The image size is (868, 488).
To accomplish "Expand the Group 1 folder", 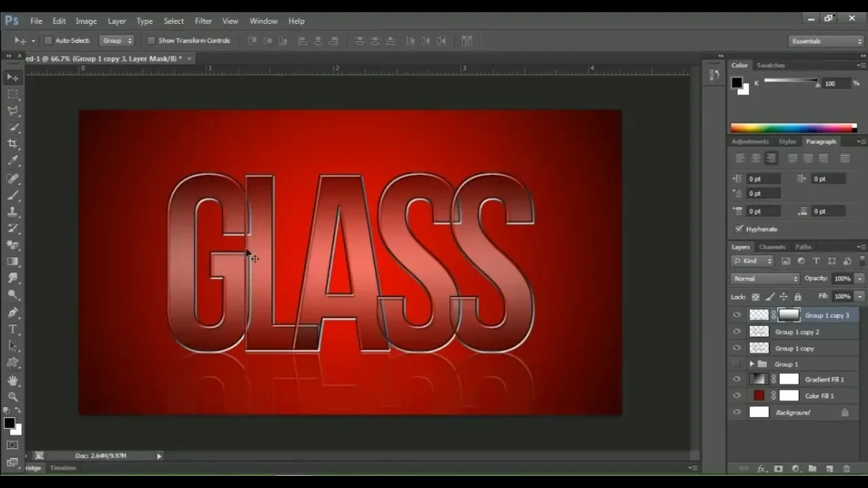I will point(751,364).
